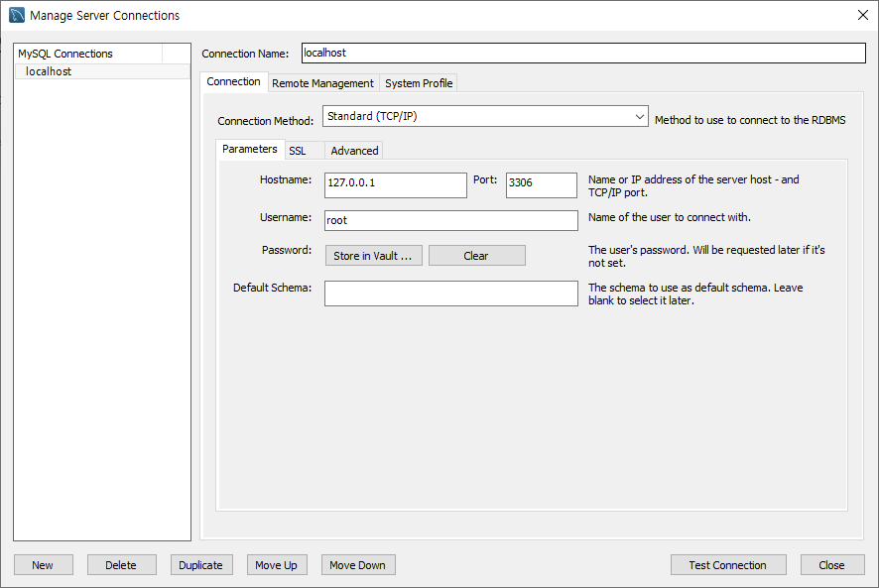Click the 'Connection Name:' label
This screenshot has height=588, width=879.
pos(245,54)
